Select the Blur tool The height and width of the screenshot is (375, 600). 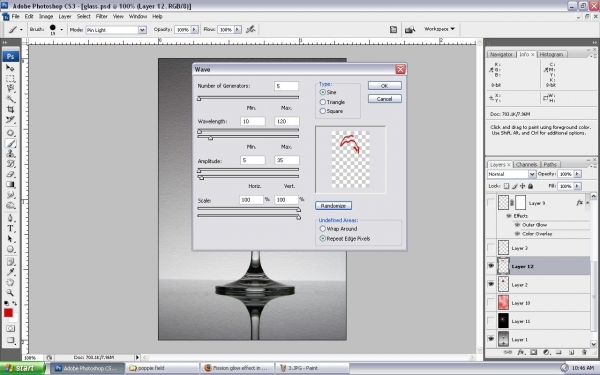click(10, 195)
